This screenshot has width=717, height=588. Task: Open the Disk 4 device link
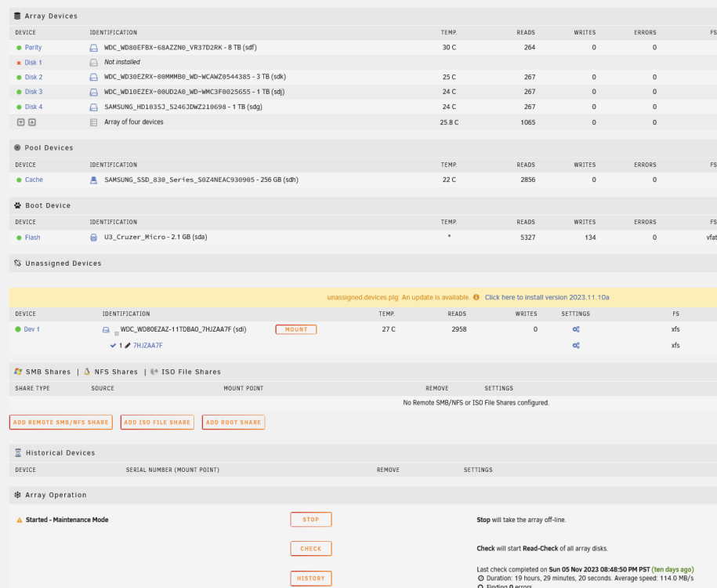point(34,107)
